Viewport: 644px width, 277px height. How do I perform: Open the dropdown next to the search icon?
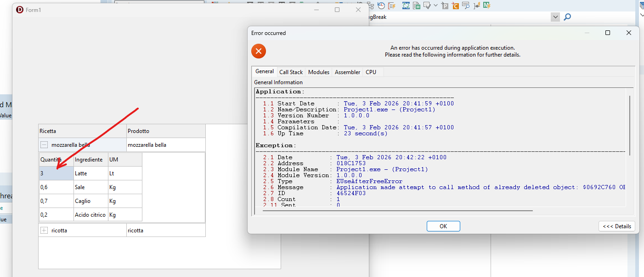[x=555, y=17]
